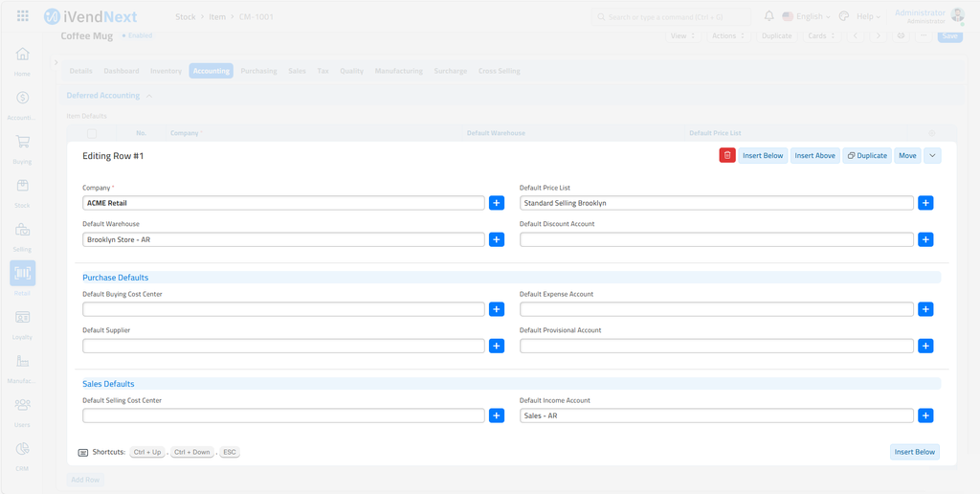The height and width of the screenshot is (494, 980).
Task: Click plus button beside Default Income Account
Action: click(x=925, y=415)
